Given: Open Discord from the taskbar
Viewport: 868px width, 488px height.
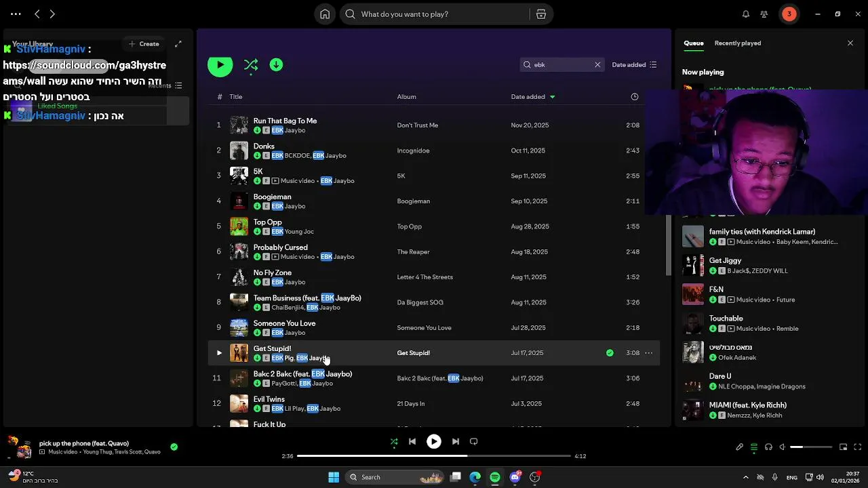Looking at the screenshot, I should point(515,477).
